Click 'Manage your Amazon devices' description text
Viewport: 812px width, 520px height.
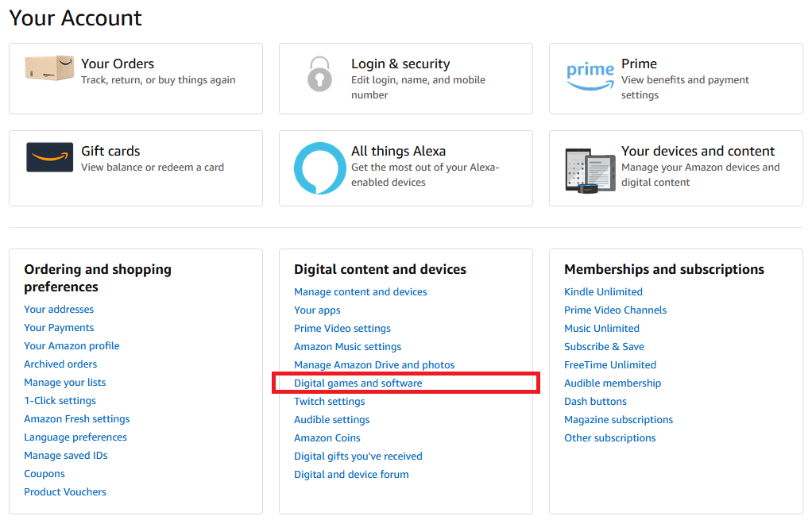tap(700, 175)
